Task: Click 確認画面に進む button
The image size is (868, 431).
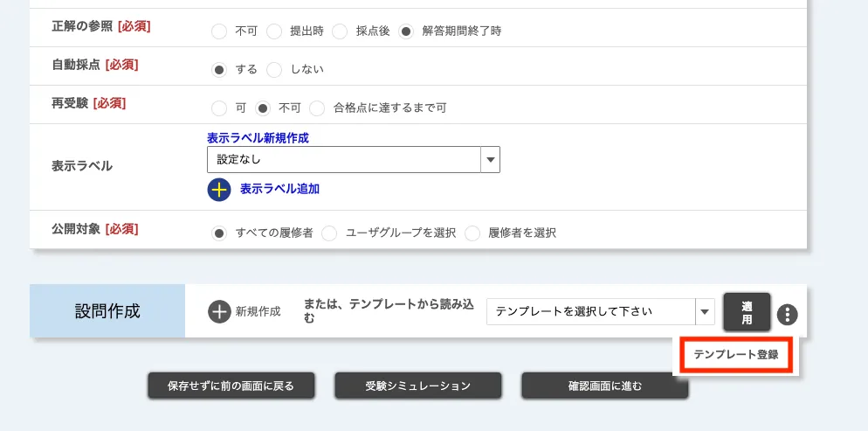Action: (604, 386)
